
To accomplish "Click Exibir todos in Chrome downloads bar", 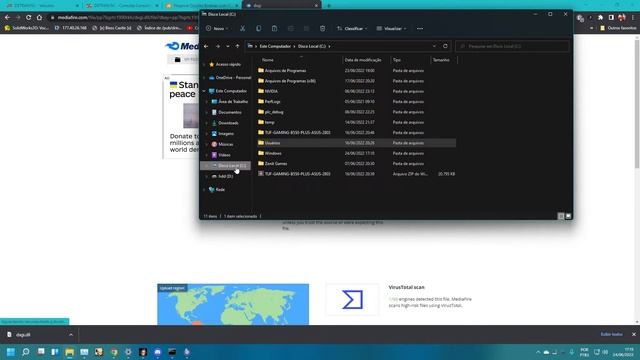I will pos(611,334).
